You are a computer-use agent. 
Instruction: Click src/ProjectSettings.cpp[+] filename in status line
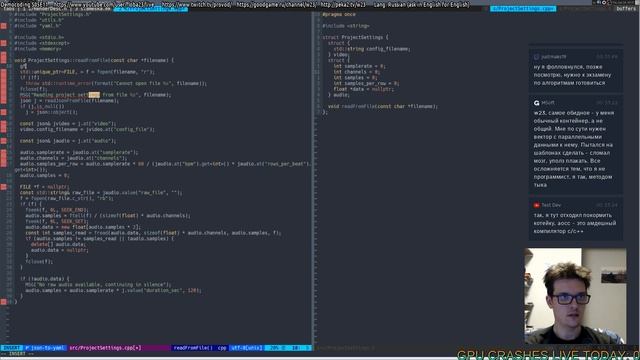tap(105, 348)
